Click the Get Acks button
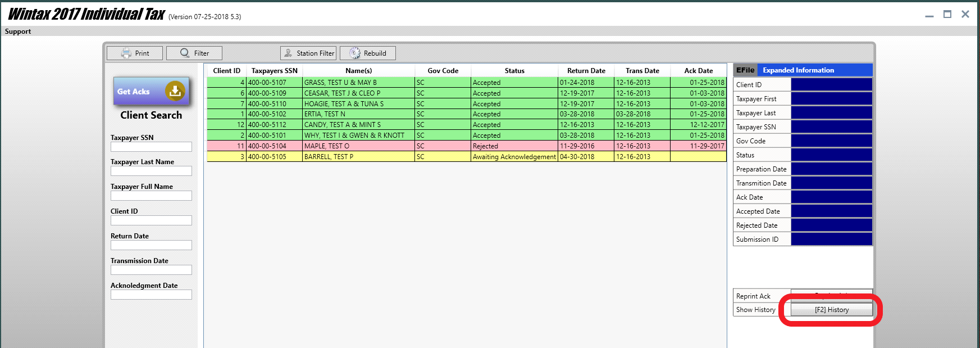The width and height of the screenshot is (980, 348). (151, 91)
